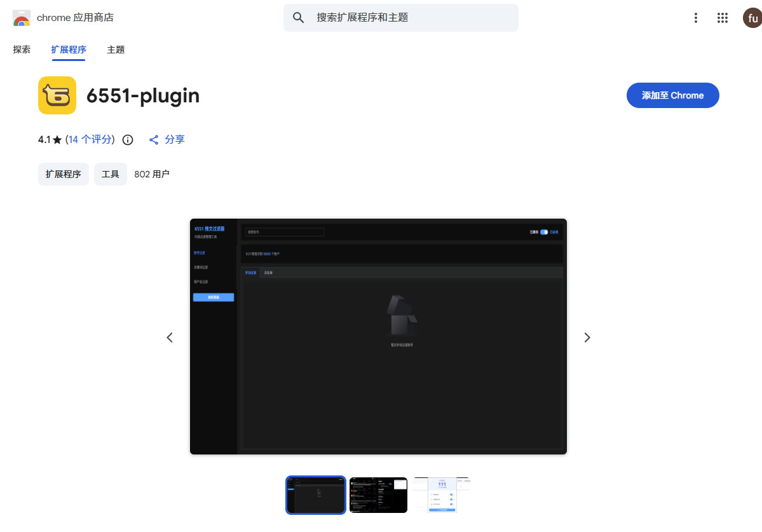Open the Google apps grid

click(x=723, y=18)
